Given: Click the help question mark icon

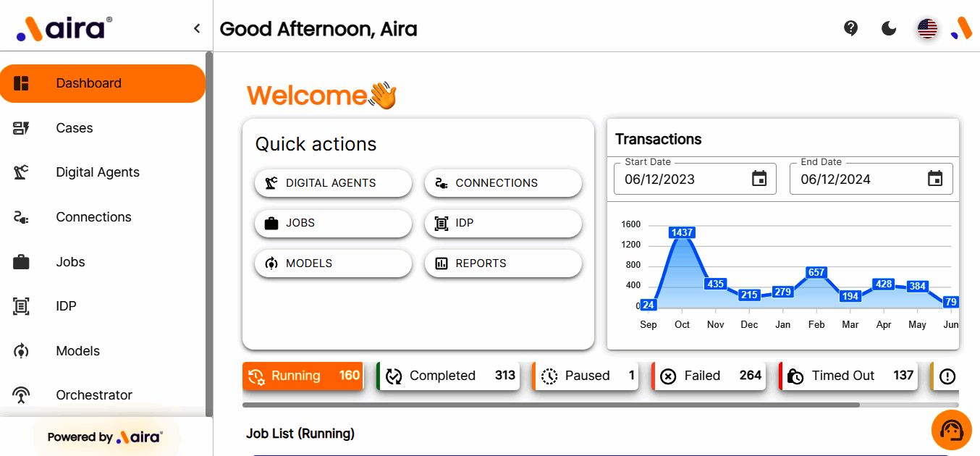Looking at the screenshot, I should tap(851, 28).
